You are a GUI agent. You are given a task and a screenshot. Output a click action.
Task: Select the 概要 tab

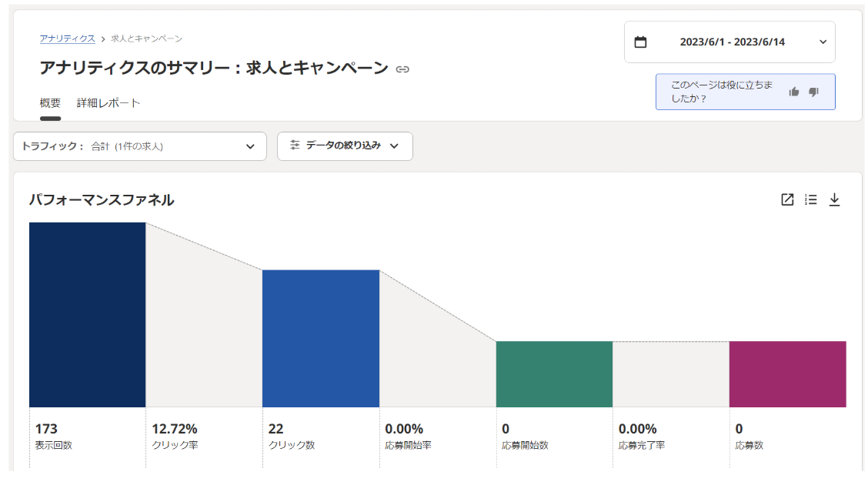click(x=50, y=103)
